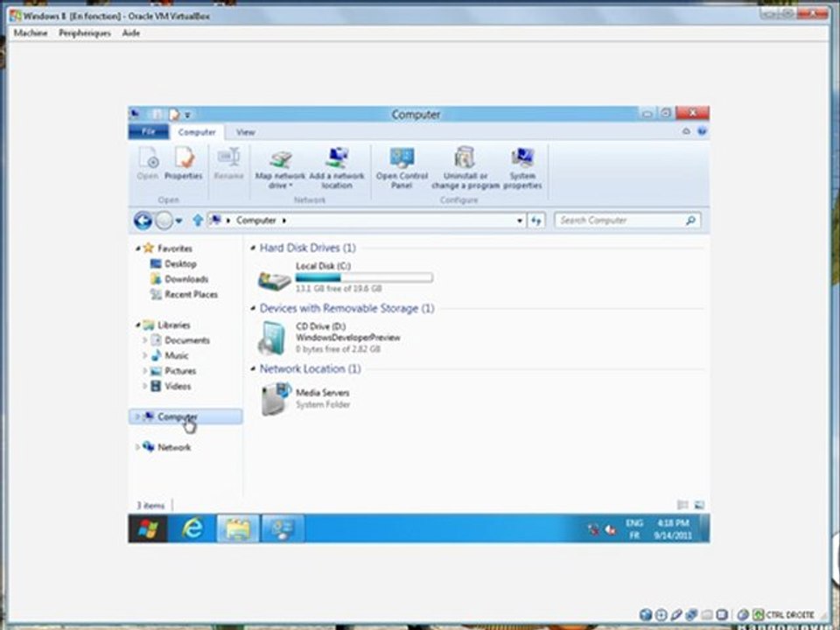Open the Quick Access Toolbar customize dropdown
This screenshot has width=840, height=630.
point(187,115)
